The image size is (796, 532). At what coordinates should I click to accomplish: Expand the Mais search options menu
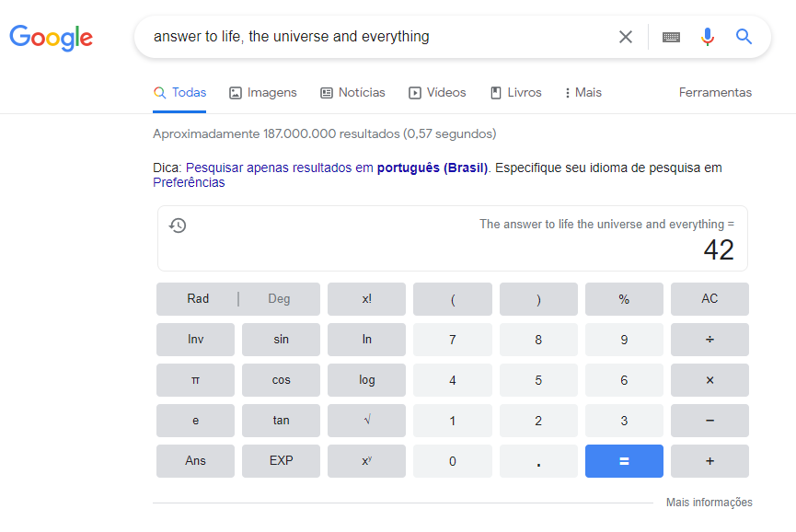click(583, 93)
